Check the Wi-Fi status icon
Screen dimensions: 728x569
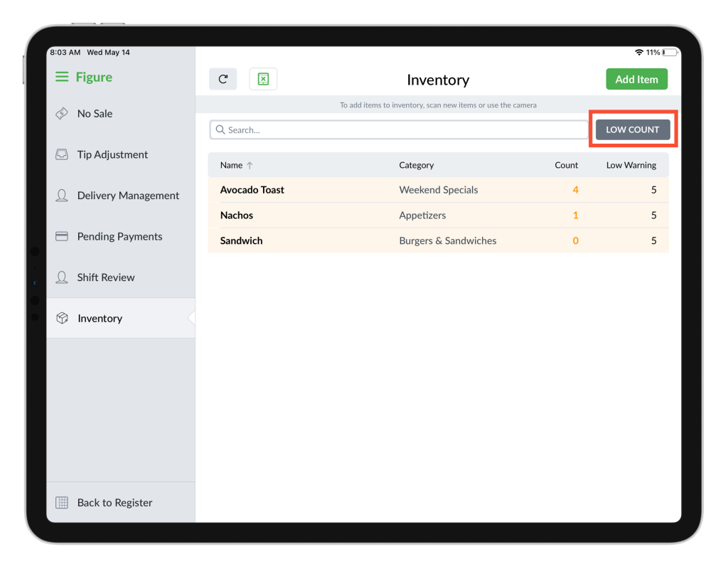(x=639, y=53)
